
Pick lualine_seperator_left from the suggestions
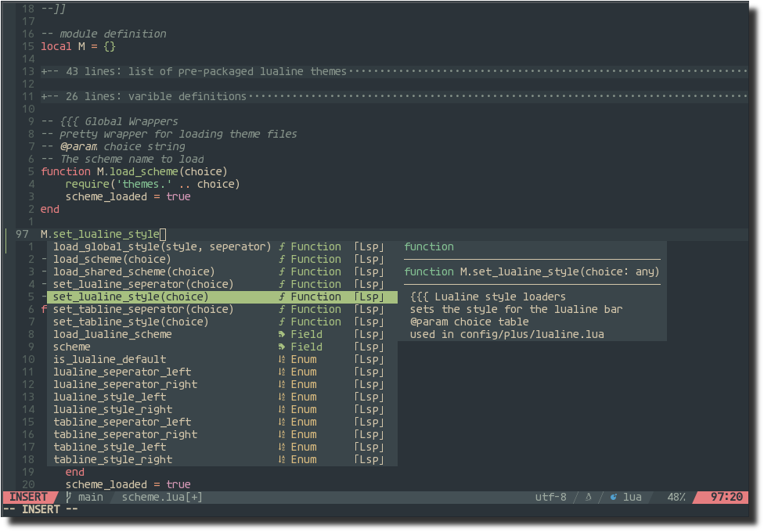tap(122, 372)
